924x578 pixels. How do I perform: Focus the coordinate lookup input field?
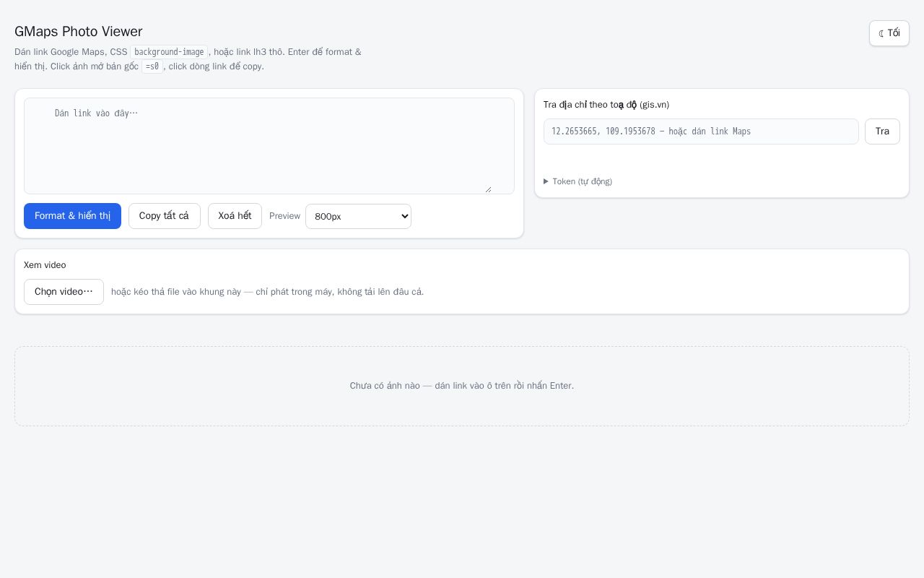tap(701, 131)
